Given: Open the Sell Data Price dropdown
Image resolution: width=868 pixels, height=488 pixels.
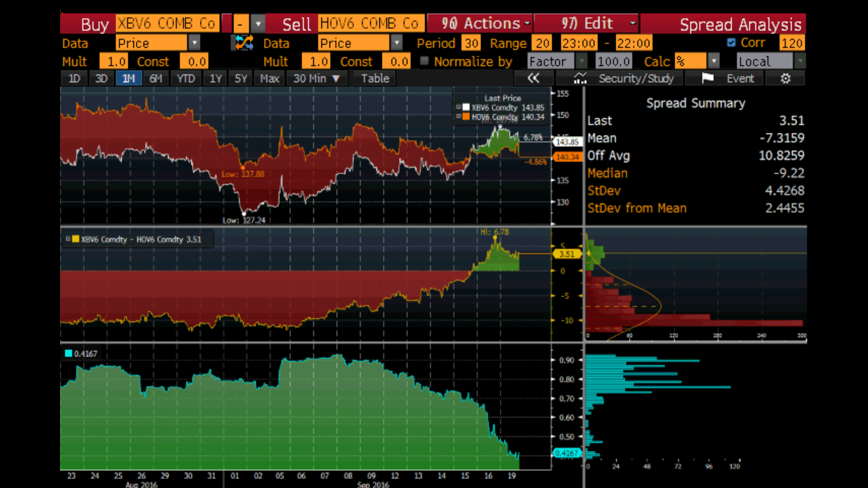Looking at the screenshot, I should coord(396,43).
